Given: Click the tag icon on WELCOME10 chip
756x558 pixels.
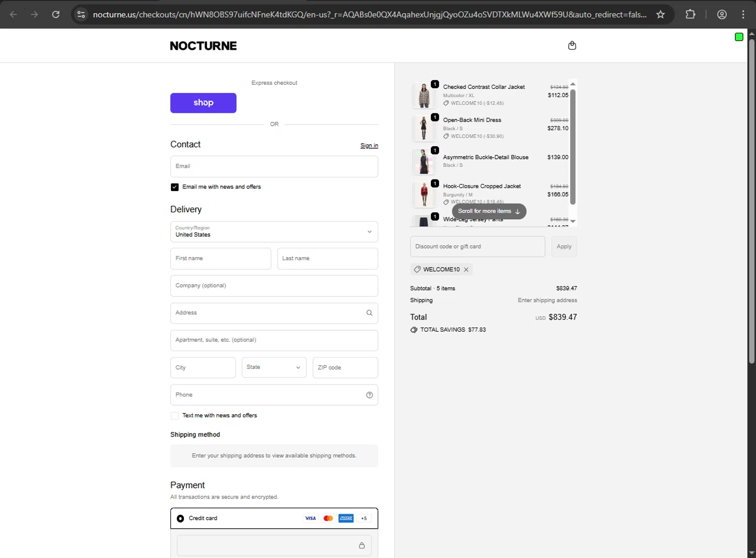Looking at the screenshot, I should pyautogui.click(x=417, y=270).
